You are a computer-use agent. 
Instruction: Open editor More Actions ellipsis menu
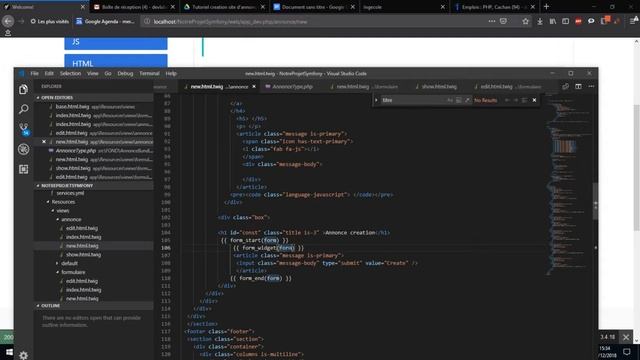591,87
